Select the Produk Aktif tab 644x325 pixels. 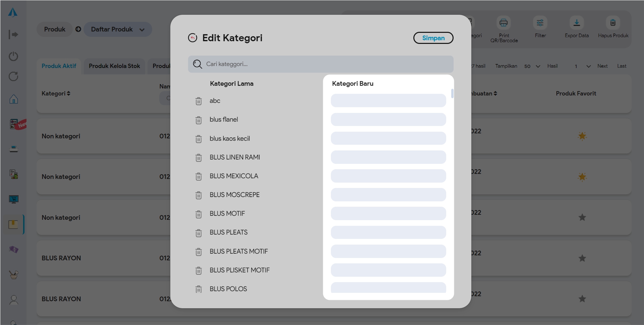59,66
